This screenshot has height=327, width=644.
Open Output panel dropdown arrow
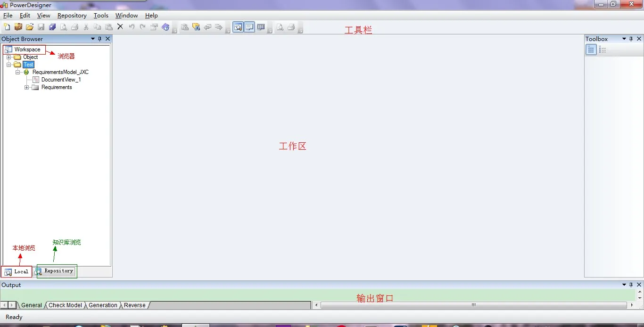tap(624, 285)
